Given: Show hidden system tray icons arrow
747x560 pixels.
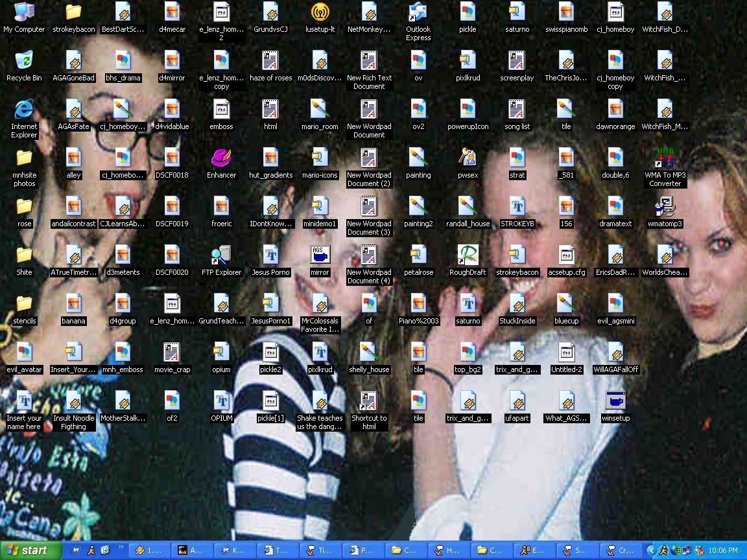Looking at the screenshot, I should tap(651, 550).
